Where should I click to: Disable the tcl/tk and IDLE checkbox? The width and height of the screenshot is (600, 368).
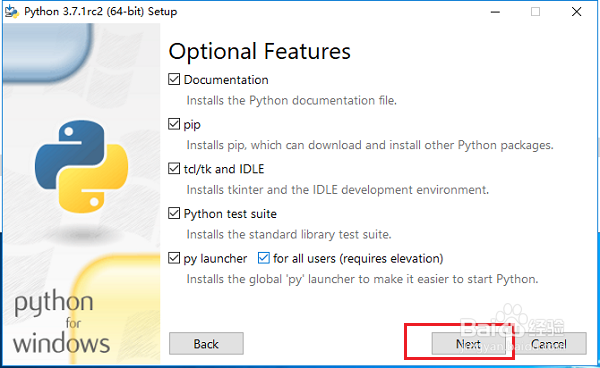click(174, 169)
